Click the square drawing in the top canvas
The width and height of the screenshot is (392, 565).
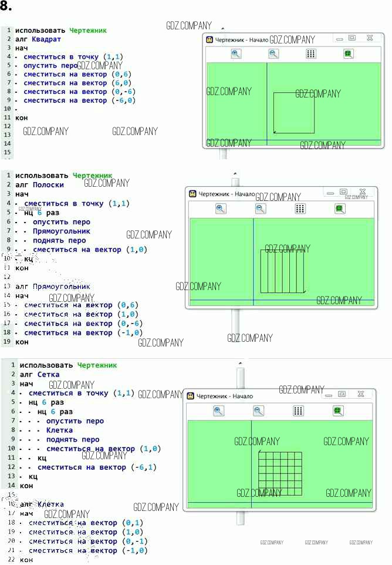(x=294, y=113)
